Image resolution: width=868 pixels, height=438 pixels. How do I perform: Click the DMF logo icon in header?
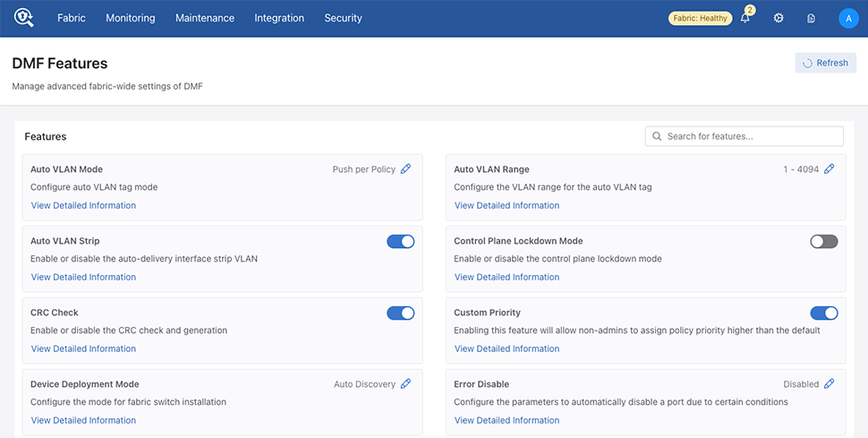[x=23, y=18]
